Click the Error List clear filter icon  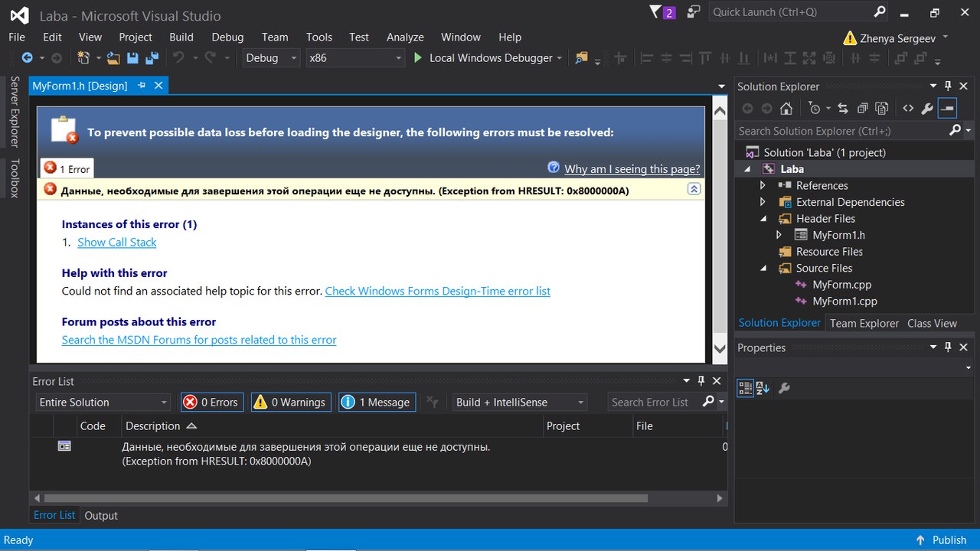pyautogui.click(x=433, y=402)
